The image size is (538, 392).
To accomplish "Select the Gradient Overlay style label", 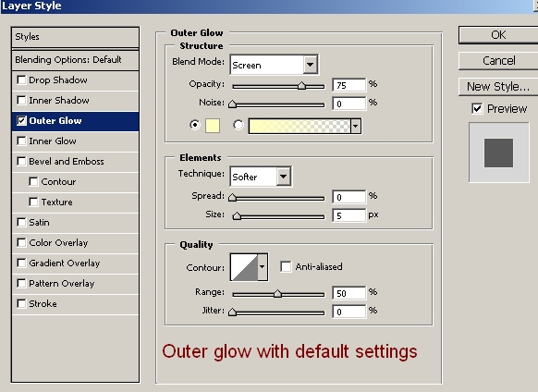I will pos(65,263).
